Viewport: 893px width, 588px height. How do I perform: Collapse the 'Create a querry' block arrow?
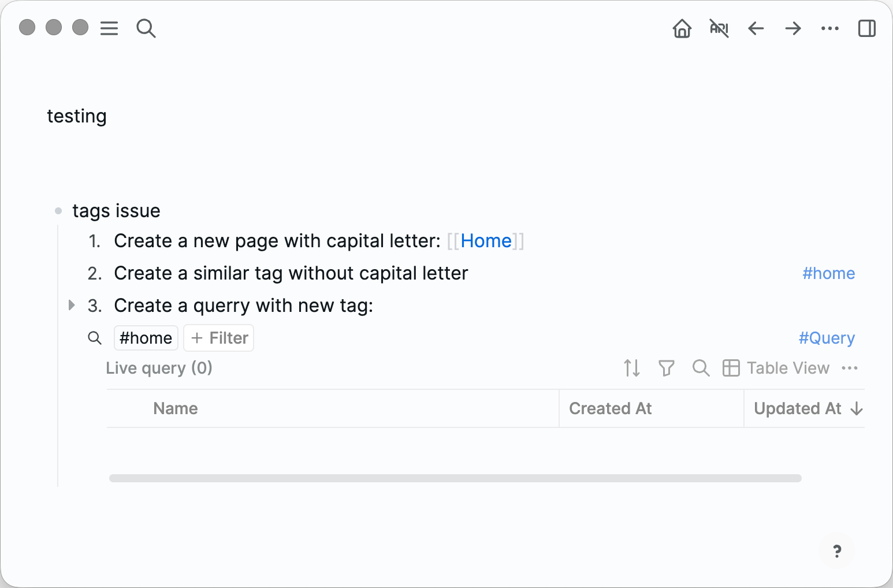tap(72, 305)
